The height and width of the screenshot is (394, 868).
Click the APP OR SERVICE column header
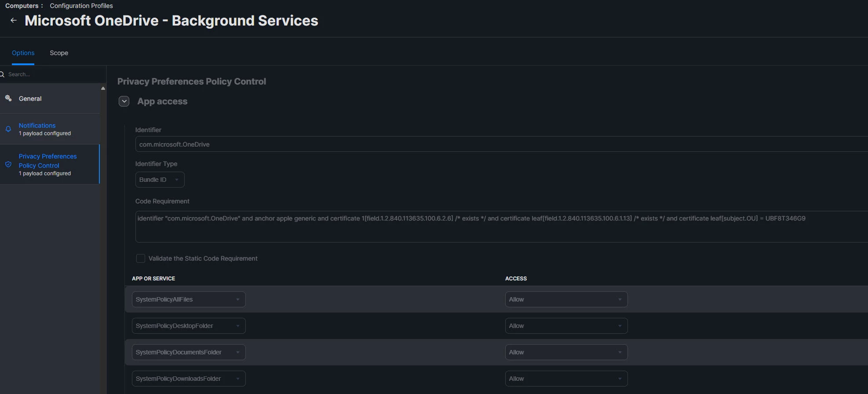click(153, 279)
